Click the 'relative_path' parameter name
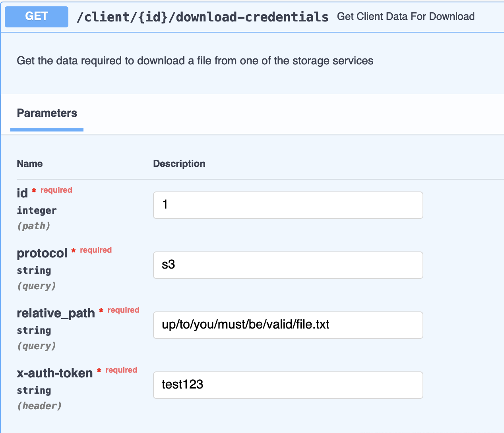This screenshot has height=433, width=504. pyautogui.click(x=56, y=313)
